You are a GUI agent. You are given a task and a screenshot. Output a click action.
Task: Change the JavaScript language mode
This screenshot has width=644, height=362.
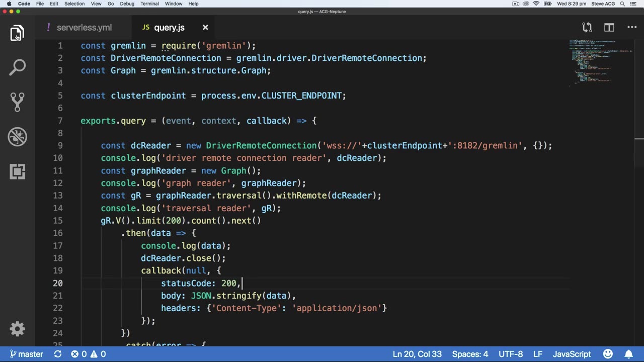tap(572, 354)
